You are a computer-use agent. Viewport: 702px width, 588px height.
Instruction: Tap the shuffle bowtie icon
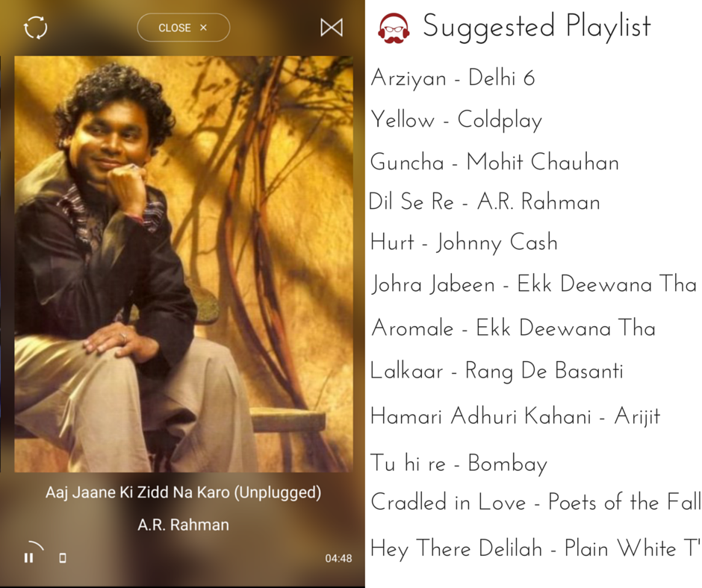click(x=332, y=28)
